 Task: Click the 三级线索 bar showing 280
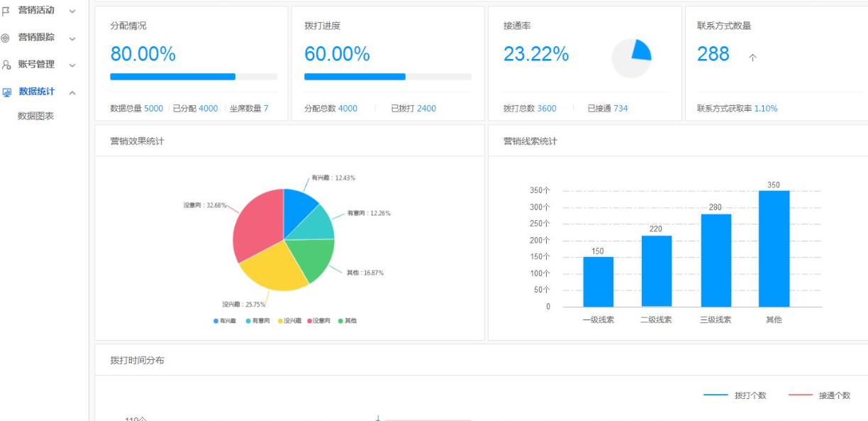coord(716,260)
